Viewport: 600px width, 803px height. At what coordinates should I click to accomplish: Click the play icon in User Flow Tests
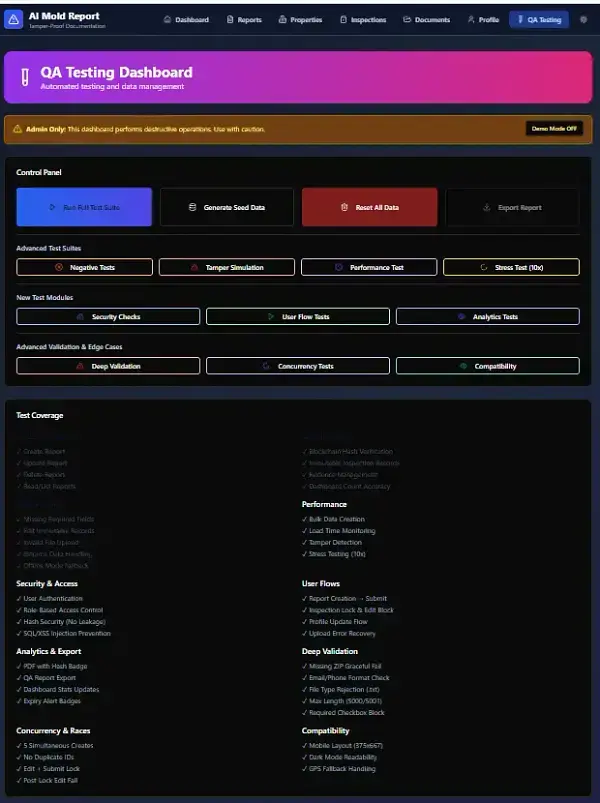tap(271, 316)
